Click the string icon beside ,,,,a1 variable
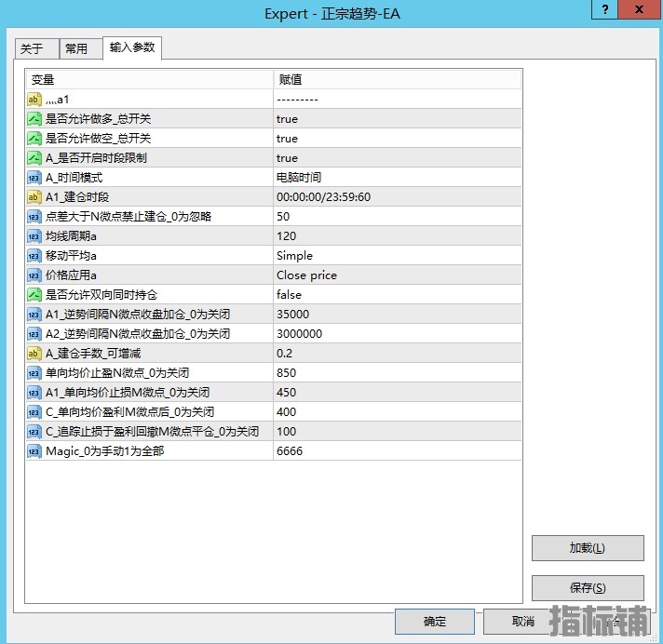663x644 pixels. click(x=34, y=100)
